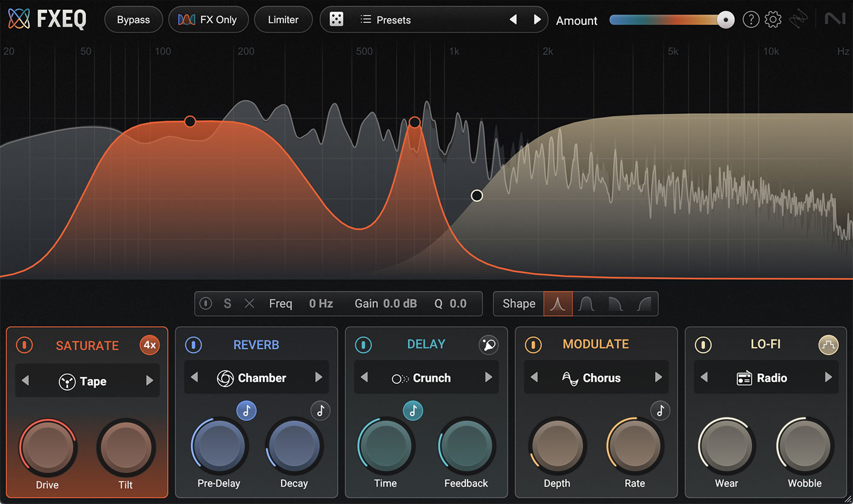Screen dimensions: 853x504
Task: Toggle the Delay module power button
Action: coord(363,345)
